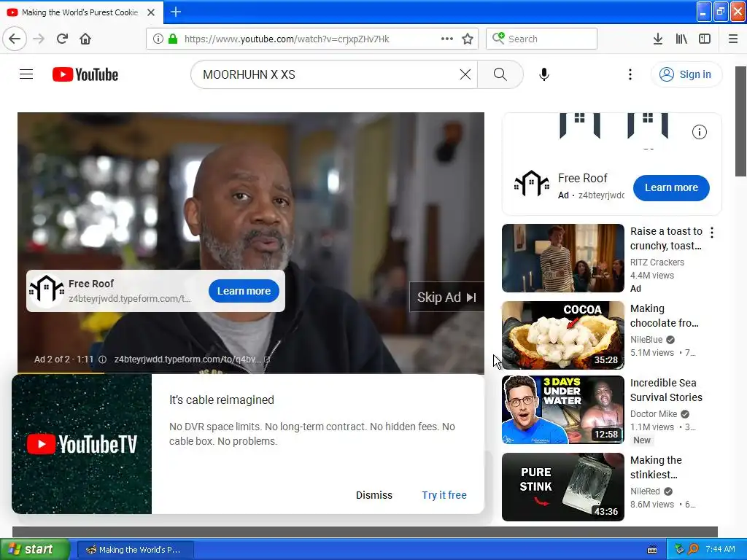Open the typeform.com link at video bottom
Image resolution: width=747 pixels, height=560 pixels.
tap(192, 359)
